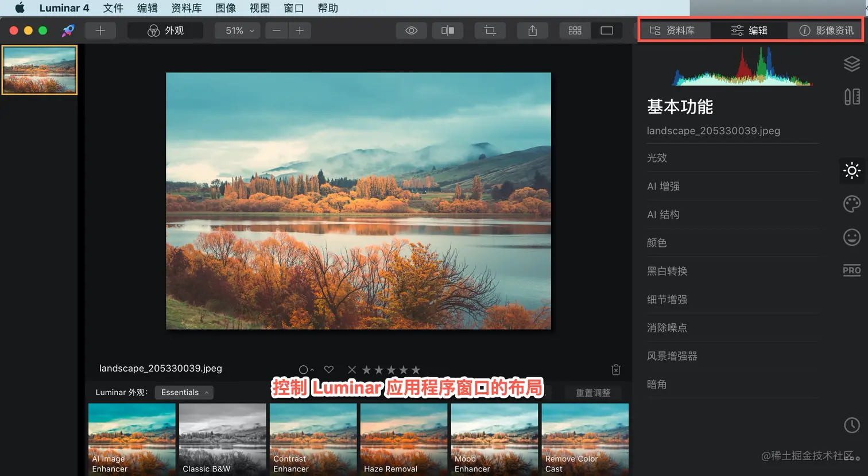
Task: Click the 基本功能 panel heading
Action: click(x=680, y=107)
